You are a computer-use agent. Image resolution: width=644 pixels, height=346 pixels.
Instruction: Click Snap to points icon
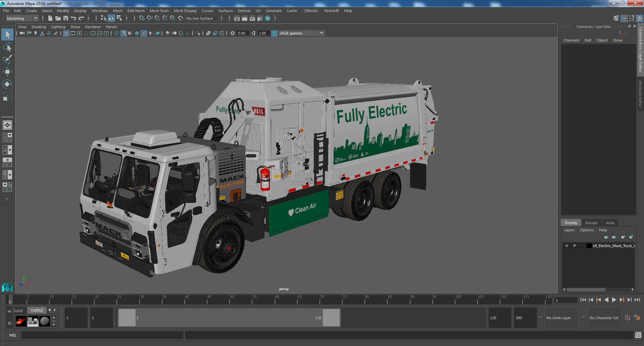coord(157,18)
